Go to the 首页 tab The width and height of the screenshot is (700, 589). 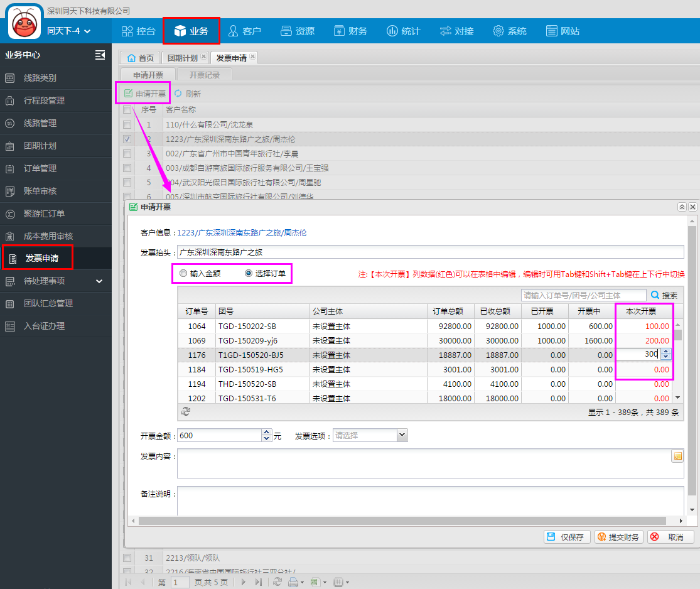[x=140, y=58]
